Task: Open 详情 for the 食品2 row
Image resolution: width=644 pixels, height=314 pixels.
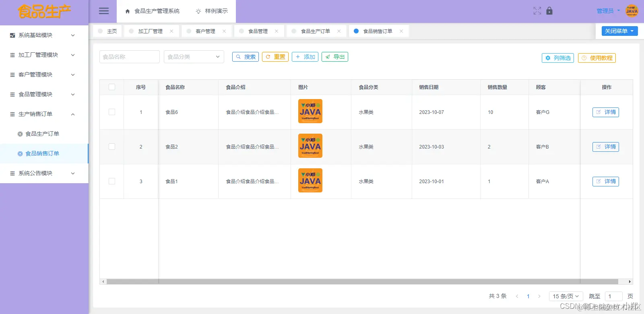Action: click(606, 147)
